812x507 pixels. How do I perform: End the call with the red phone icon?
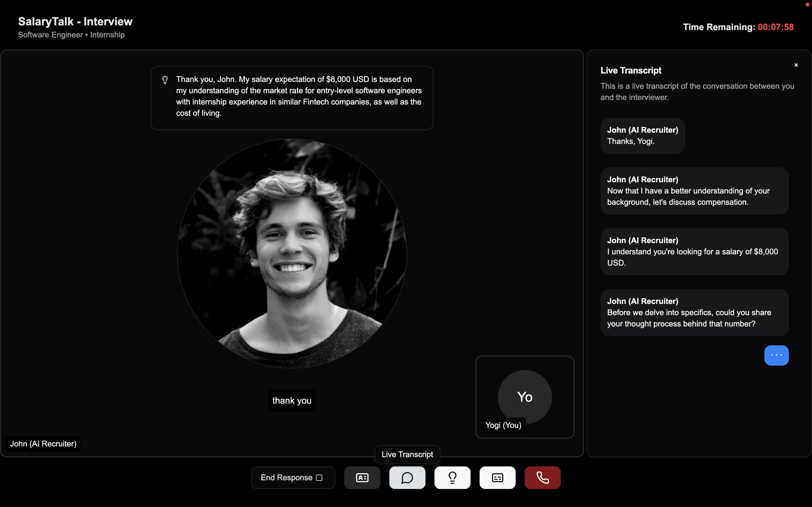[542, 477]
